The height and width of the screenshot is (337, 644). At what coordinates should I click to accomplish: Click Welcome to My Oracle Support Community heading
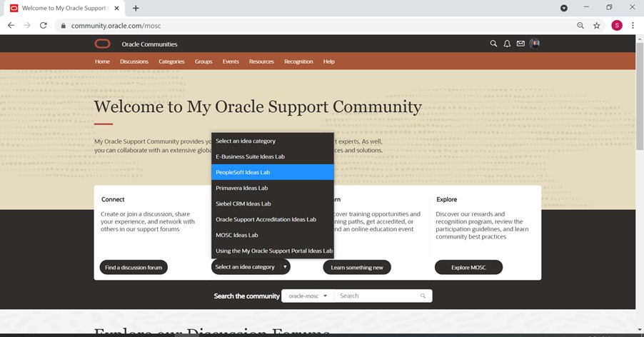point(258,106)
